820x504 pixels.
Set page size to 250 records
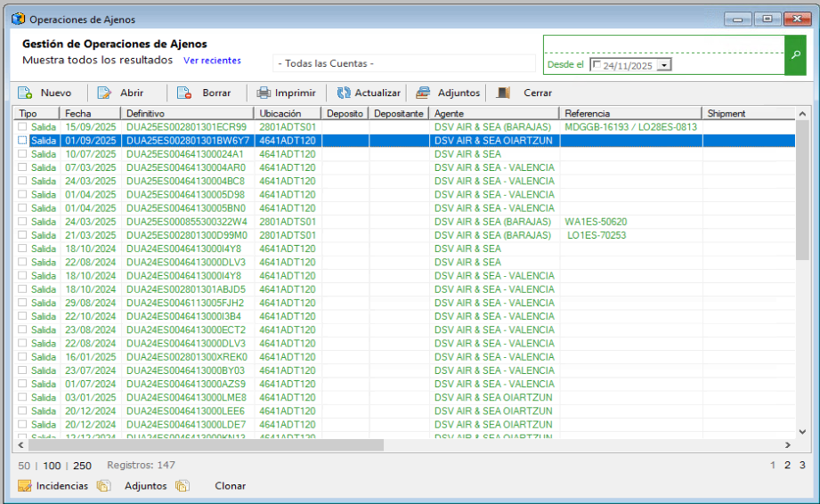point(82,466)
